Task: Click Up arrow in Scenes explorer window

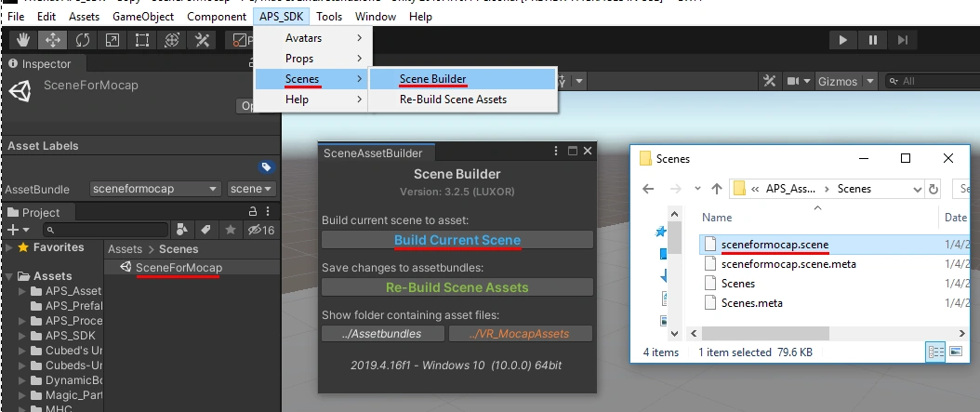Action: pyautogui.click(x=717, y=189)
